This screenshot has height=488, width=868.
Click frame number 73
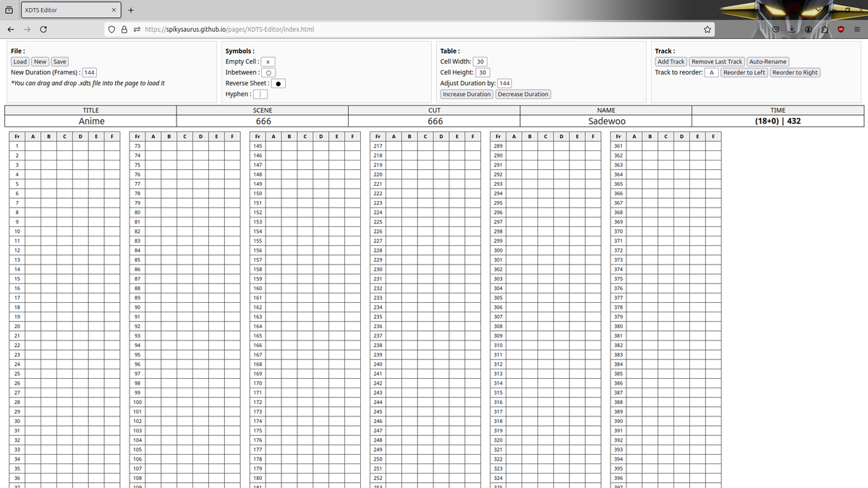137,146
